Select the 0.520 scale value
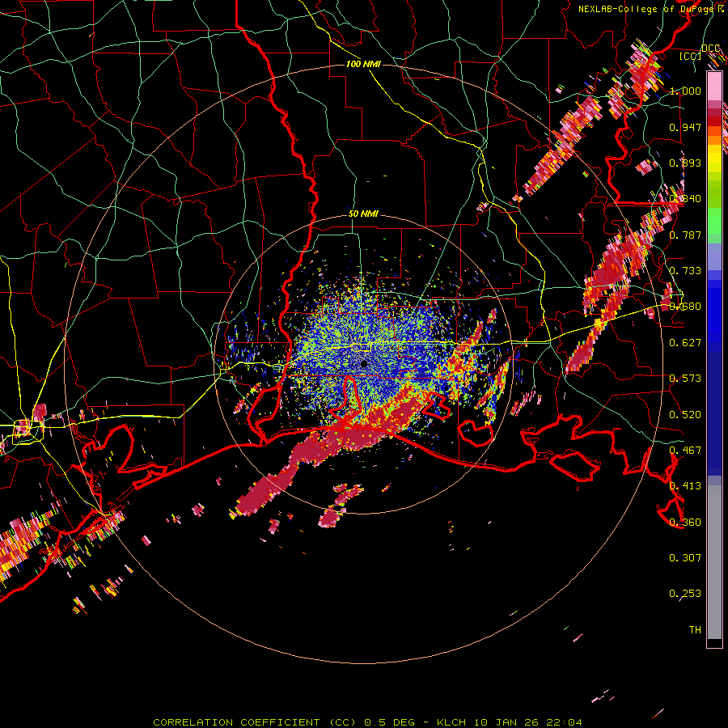 click(x=685, y=415)
